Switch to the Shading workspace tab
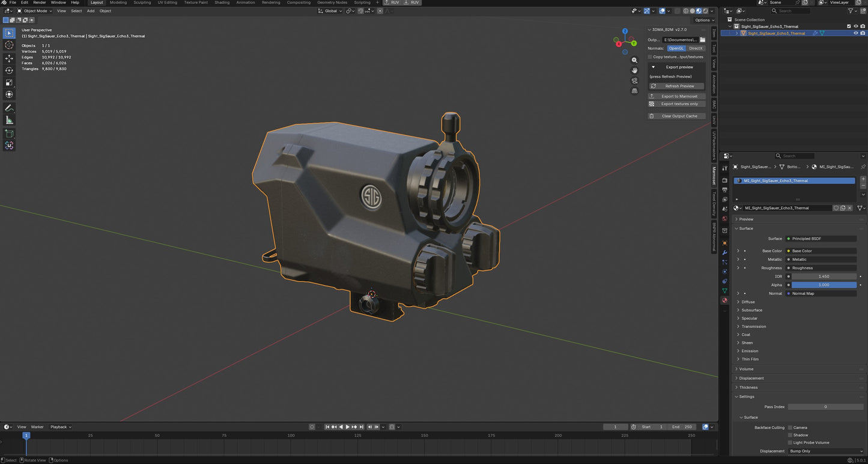This screenshot has width=868, height=464. click(x=222, y=2)
